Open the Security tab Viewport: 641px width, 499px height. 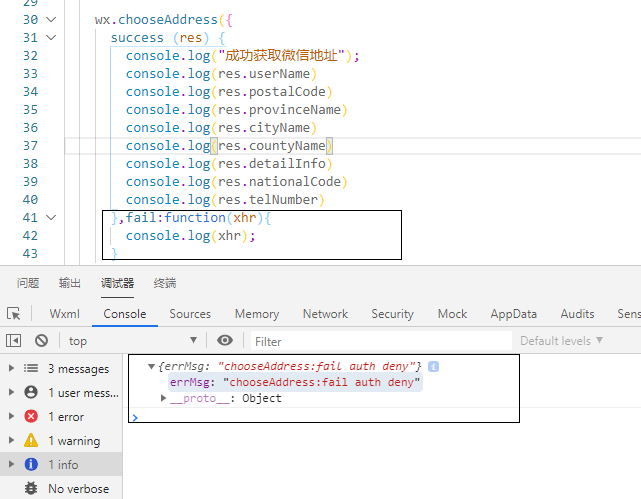tap(392, 314)
